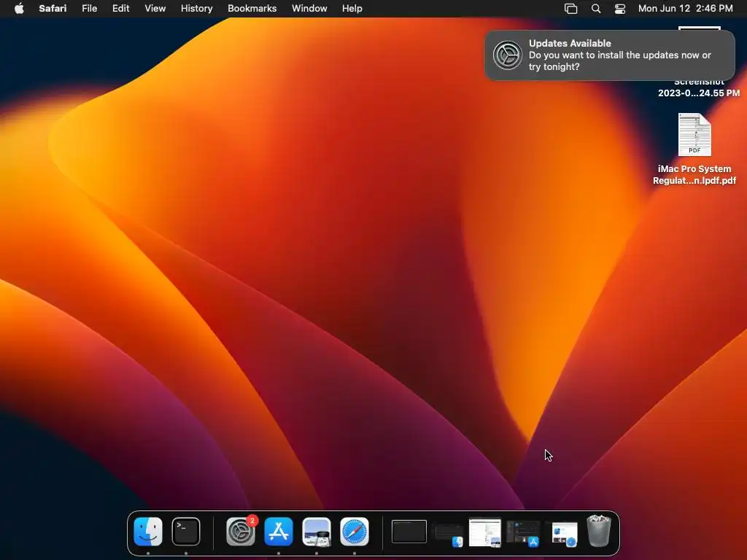
Task: Open the File menu
Action: coord(90,9)
